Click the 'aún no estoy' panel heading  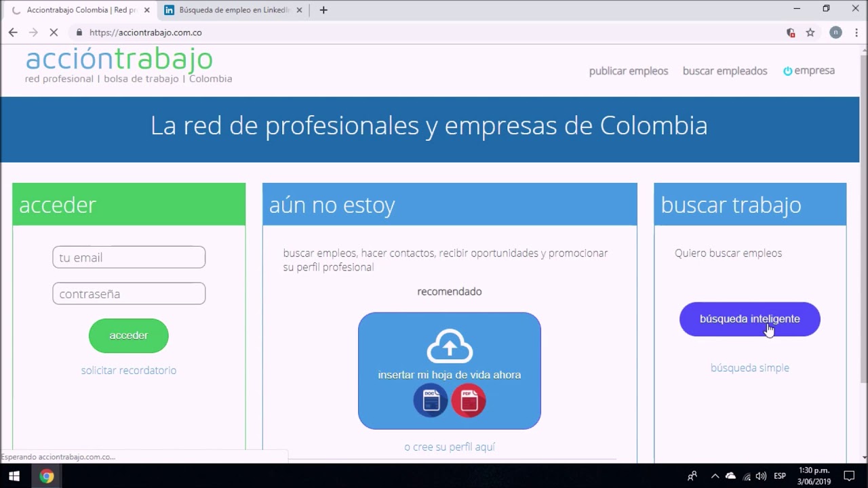(332, 205)
